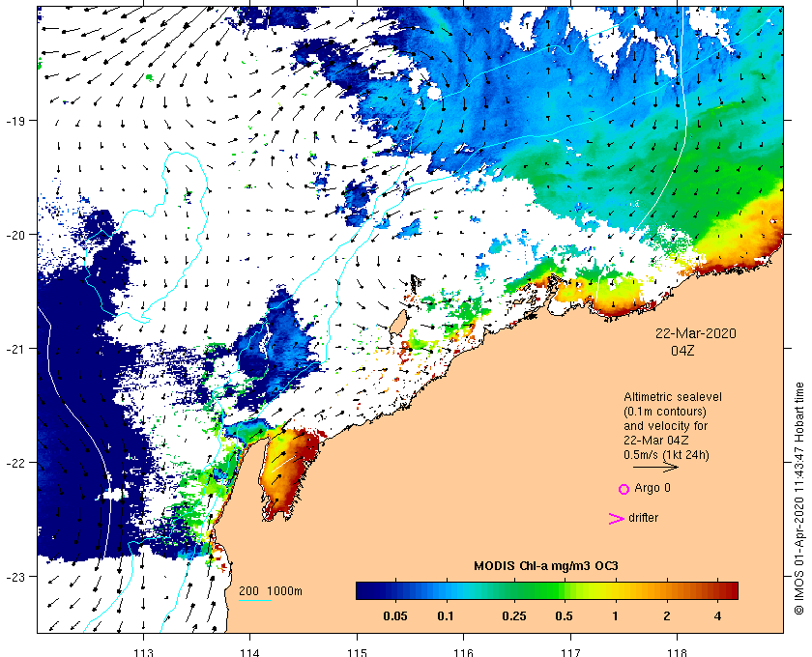Click the small island outline near 115.4, -20.8
812x657 pixels.
point(397,323)
